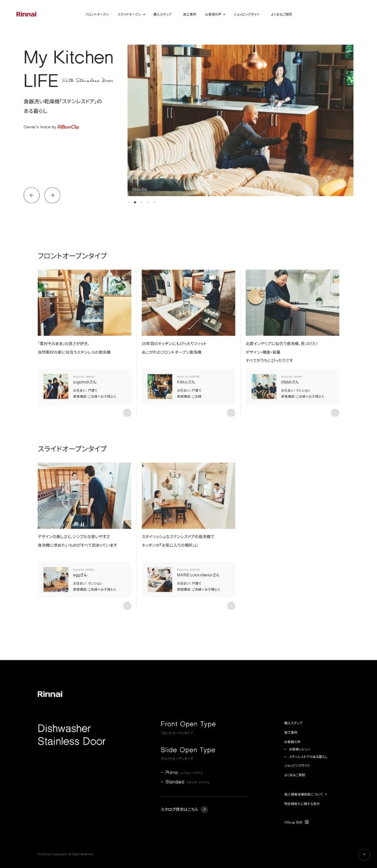Click the Front Open Type footer link
This screenshot has width=377, height=868.
point(188,724)
